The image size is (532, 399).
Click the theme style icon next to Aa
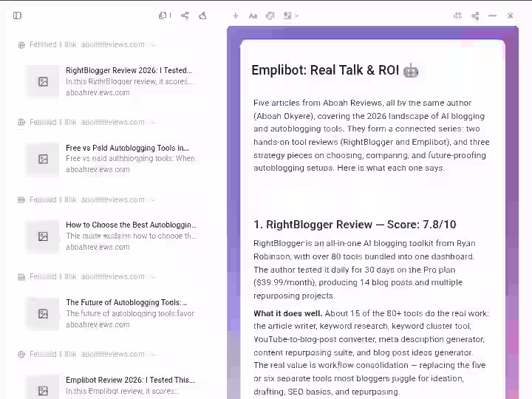pyautogui.click(x=270, y=16)
